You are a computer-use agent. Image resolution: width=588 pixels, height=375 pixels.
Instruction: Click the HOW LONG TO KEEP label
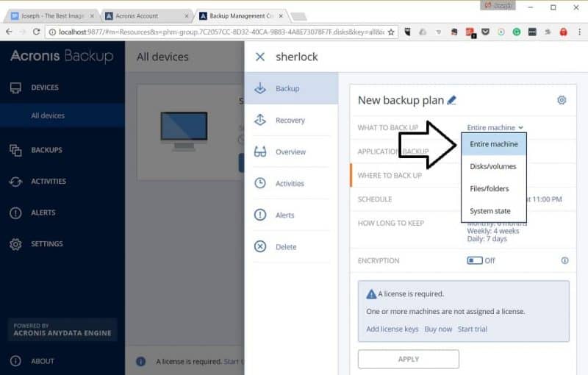391,223
